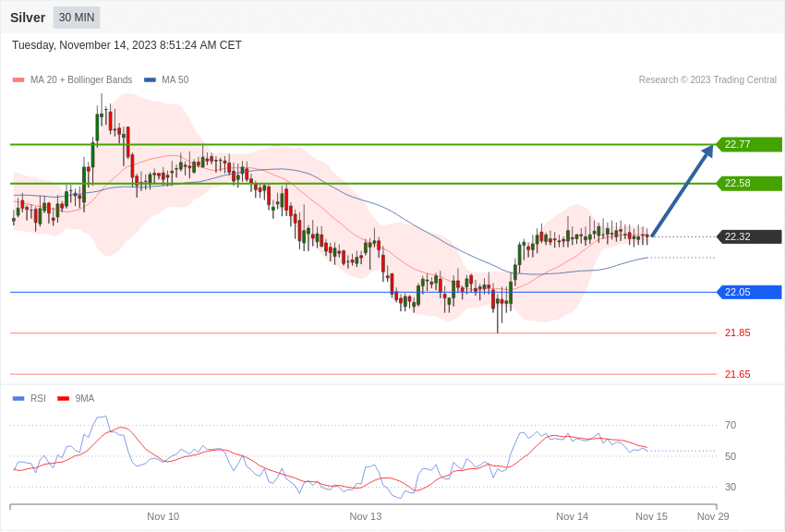
Task: Click the RSI 70 level label
Action: (731, 426)
